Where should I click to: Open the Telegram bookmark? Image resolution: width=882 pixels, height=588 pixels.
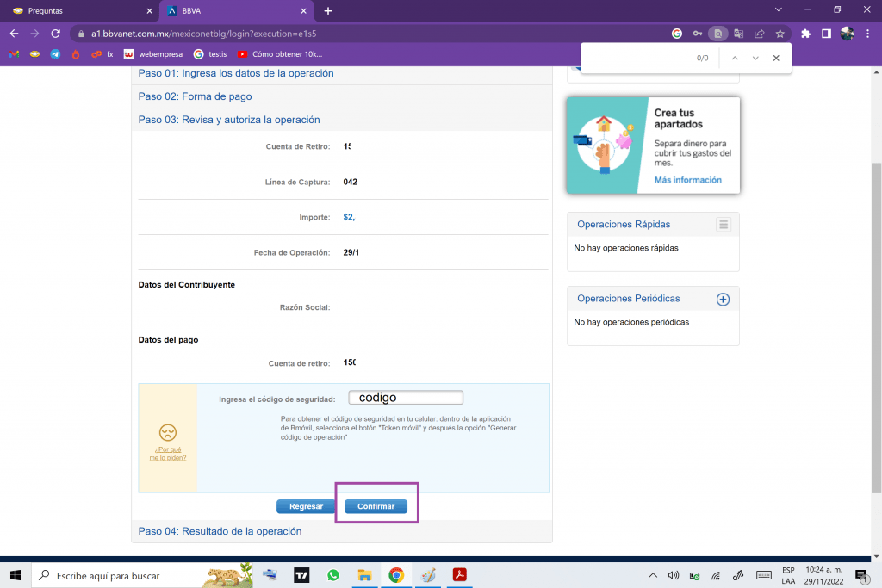[55, 54]
